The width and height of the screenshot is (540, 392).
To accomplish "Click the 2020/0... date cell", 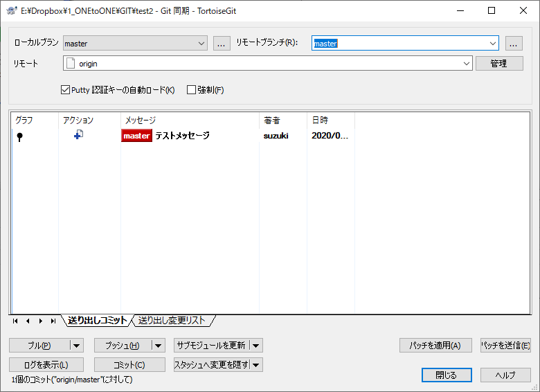I will pos(330,136).
